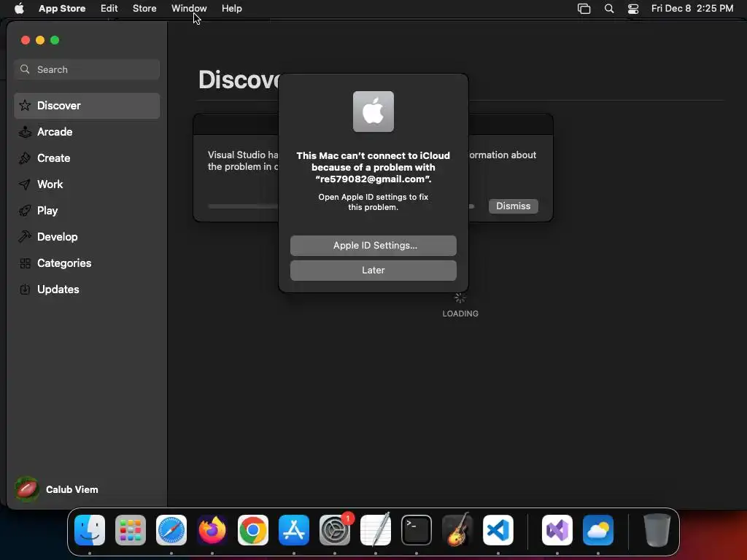Screen dimensions: 747x560
Task: Launch Visual Studio from the Dock
Action: (x=557, y=530)
